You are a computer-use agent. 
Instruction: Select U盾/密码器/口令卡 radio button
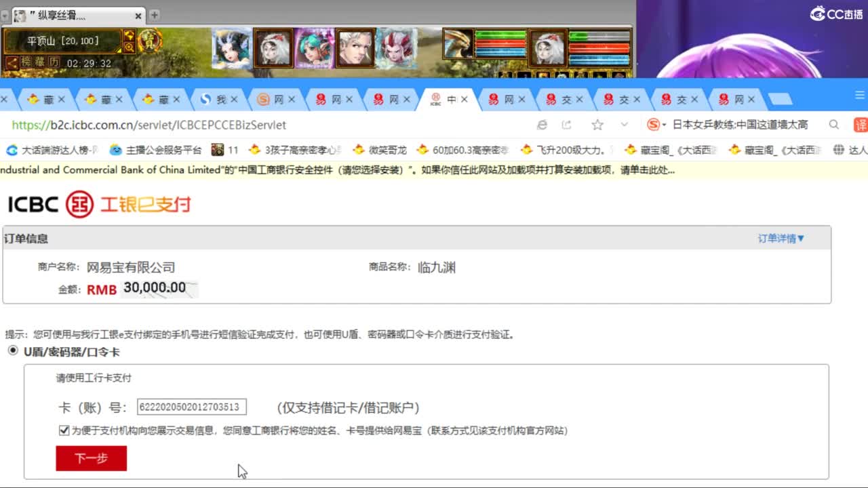[13, 350]
